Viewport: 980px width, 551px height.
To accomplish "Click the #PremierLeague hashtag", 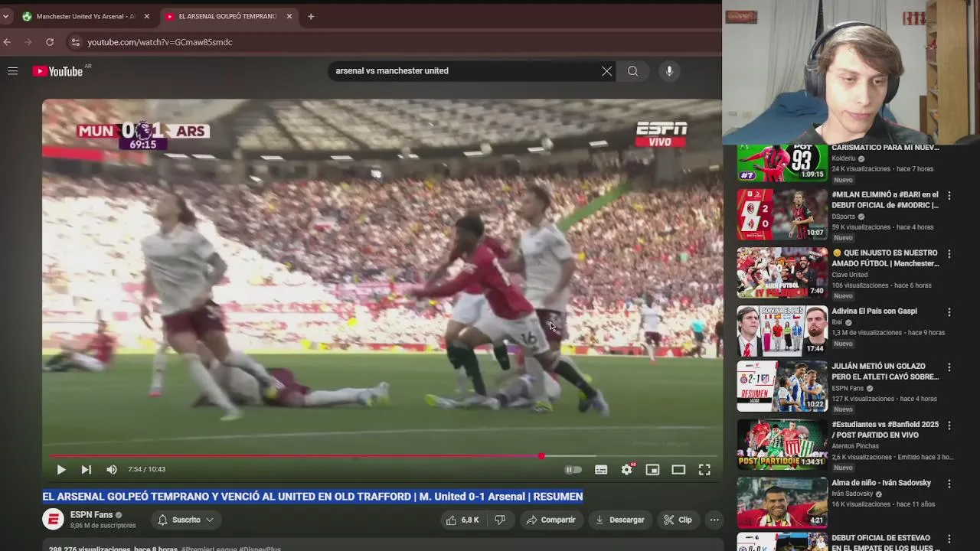I will 209,549.
